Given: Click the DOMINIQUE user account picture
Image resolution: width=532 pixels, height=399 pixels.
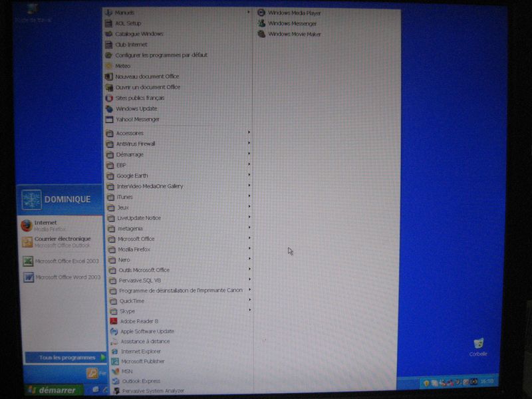Looking at the screenshot, I should point(31,199).
